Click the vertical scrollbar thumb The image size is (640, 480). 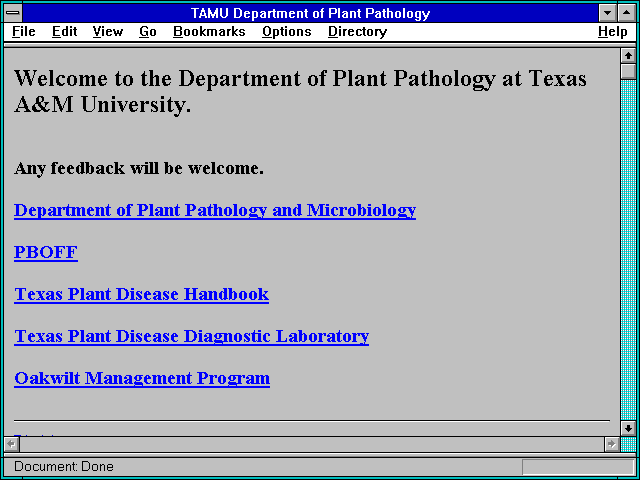coord(628,71)
